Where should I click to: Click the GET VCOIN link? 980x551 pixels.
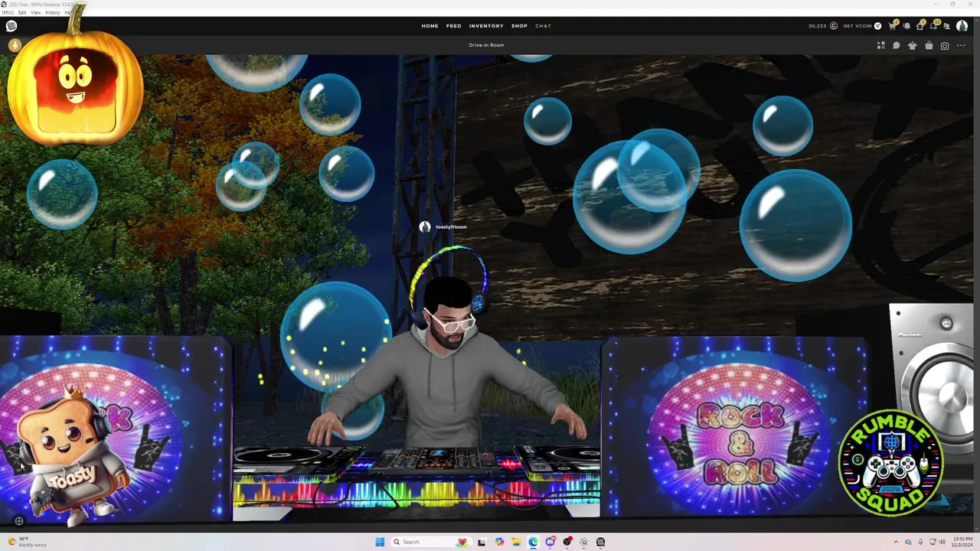pyautogui.click(x=857, y=26)
